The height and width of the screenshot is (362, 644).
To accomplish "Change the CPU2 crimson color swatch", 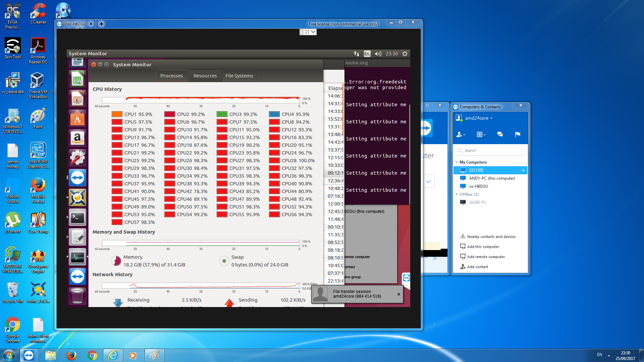I will pos(169,114).
